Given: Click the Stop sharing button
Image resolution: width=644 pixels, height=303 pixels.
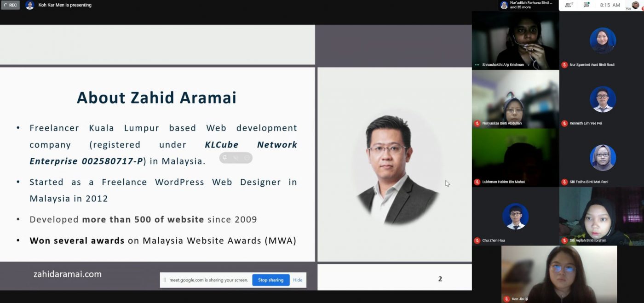Looking at the screenshot, I should pos(270,280).
